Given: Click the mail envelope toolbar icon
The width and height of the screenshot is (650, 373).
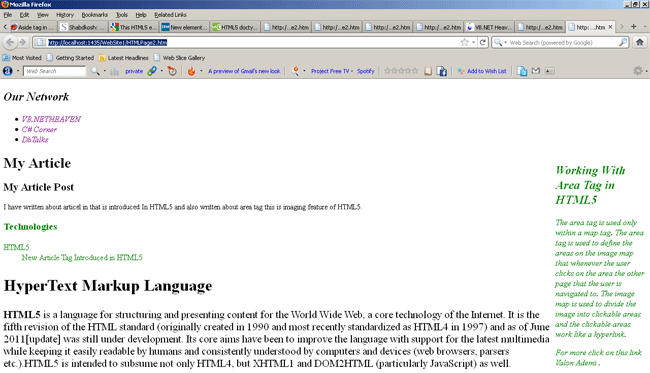Looking at the screenshot, I should (x=536, y=71).
